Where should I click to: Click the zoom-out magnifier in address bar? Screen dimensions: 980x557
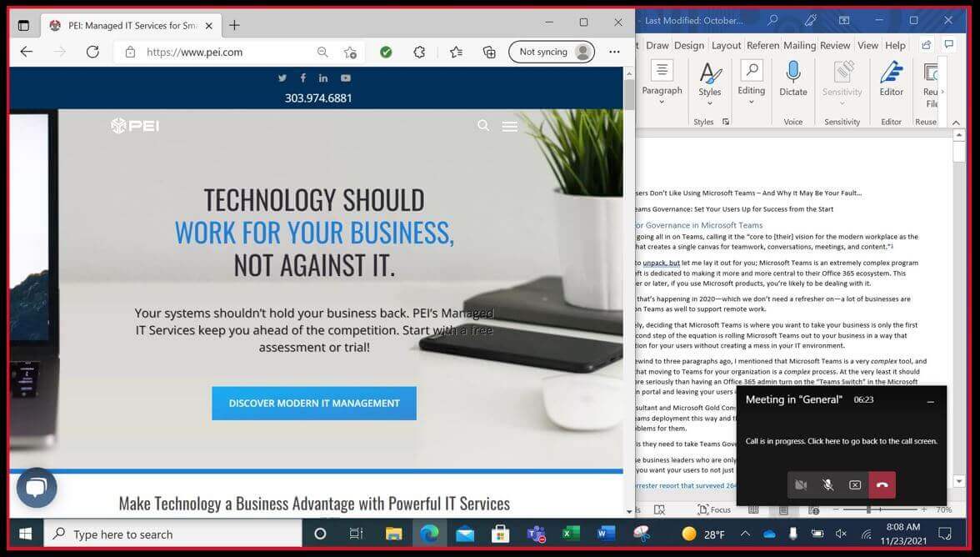pyautogui.click(x=322, y=52)
